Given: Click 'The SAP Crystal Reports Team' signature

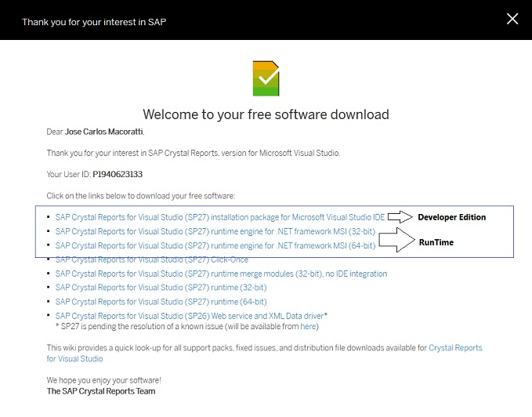Looking at the screenshot, I should pyautogui.click(x=101, y=391).
